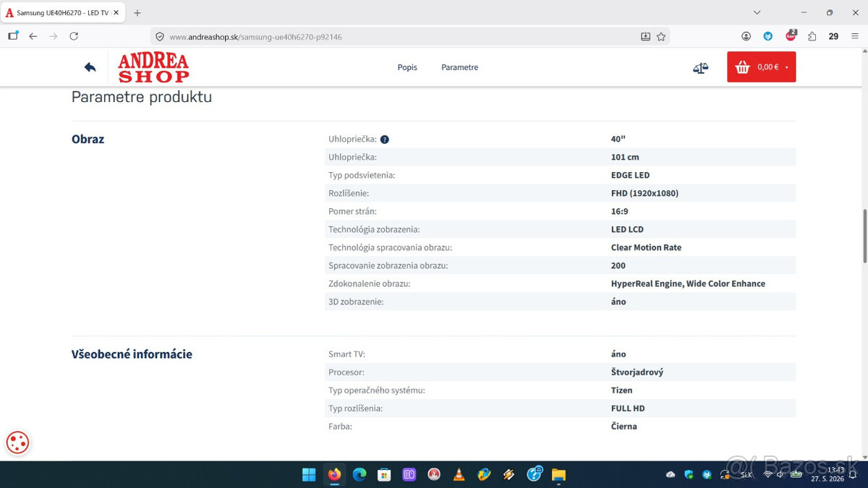Click the Všeobecné informácie section heading

[x=132, y=354]
